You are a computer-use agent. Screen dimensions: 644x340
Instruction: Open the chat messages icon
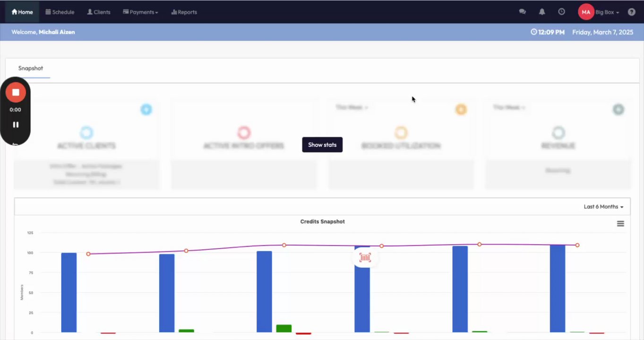pos(522,12)
